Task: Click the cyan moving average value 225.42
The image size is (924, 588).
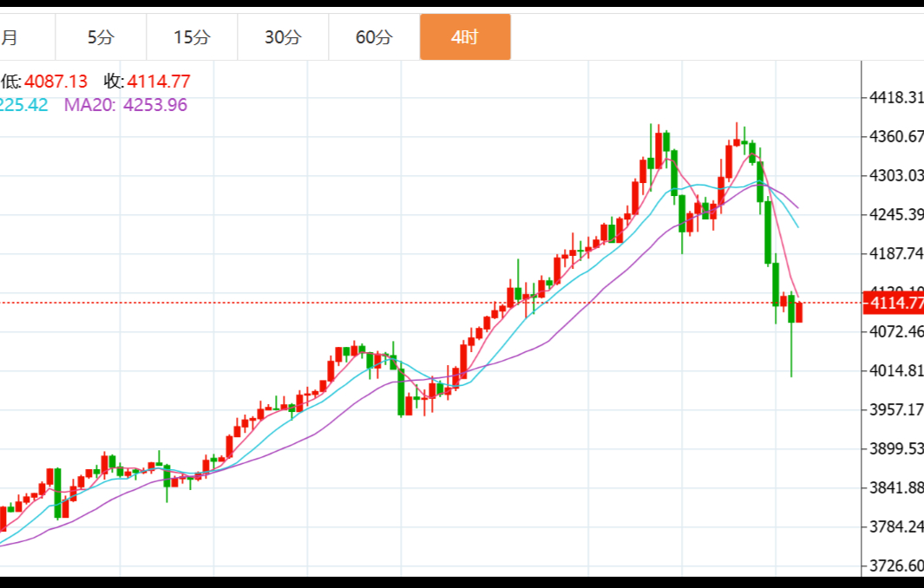Action: (24, 105)
